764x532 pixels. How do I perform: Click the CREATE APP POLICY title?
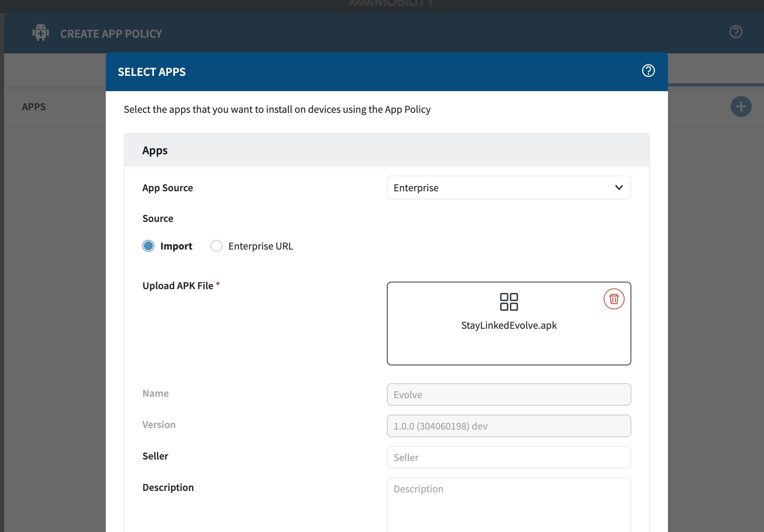click(x=111, y=34)
